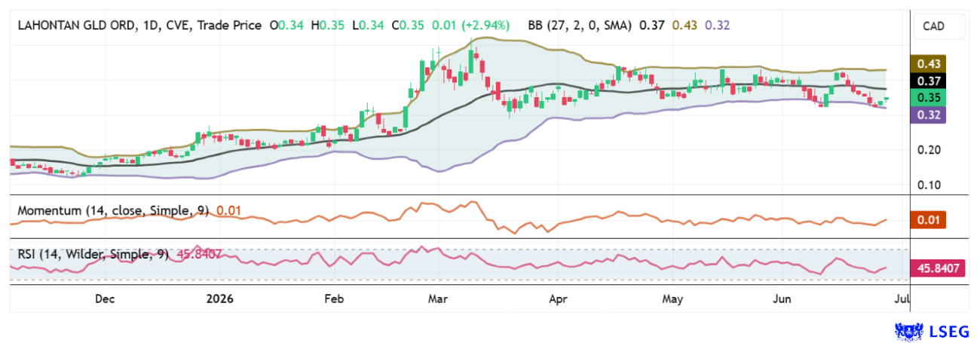Click the Momentum (14, close, Simple, 9) label

113,210
